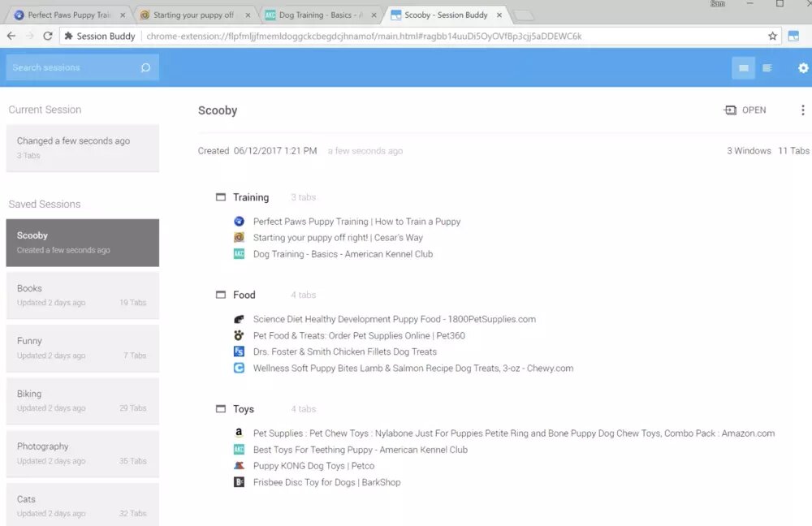This screenshot has height=526, width=812.
Task: Select the Photography saved session
Action: [82, 453]
